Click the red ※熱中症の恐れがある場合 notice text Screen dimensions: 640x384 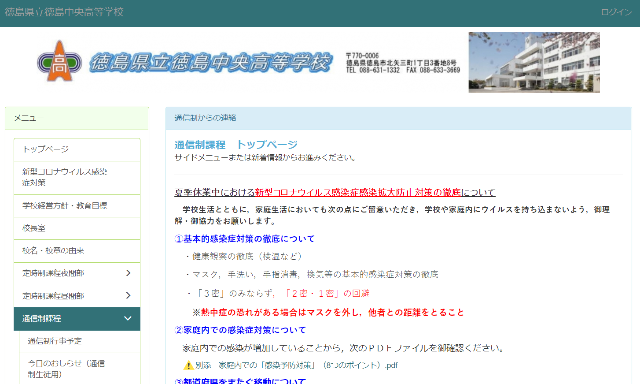(328, 313)
